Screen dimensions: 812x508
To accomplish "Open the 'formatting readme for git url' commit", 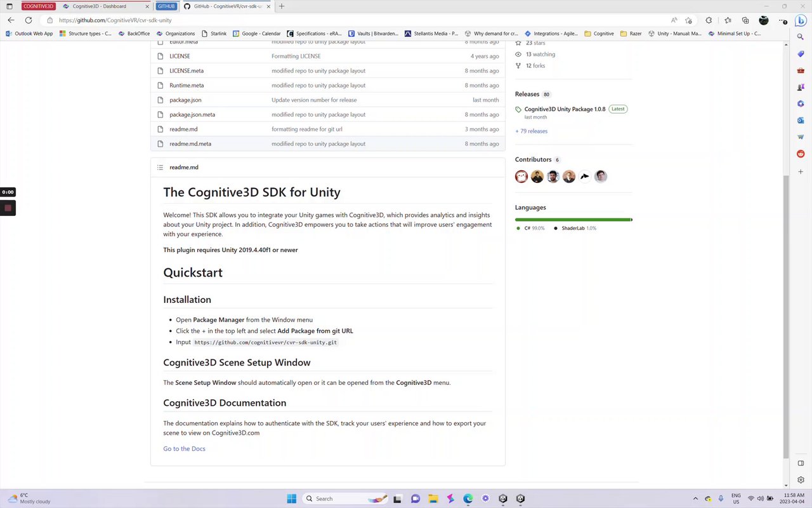I will tap(307, 129).
